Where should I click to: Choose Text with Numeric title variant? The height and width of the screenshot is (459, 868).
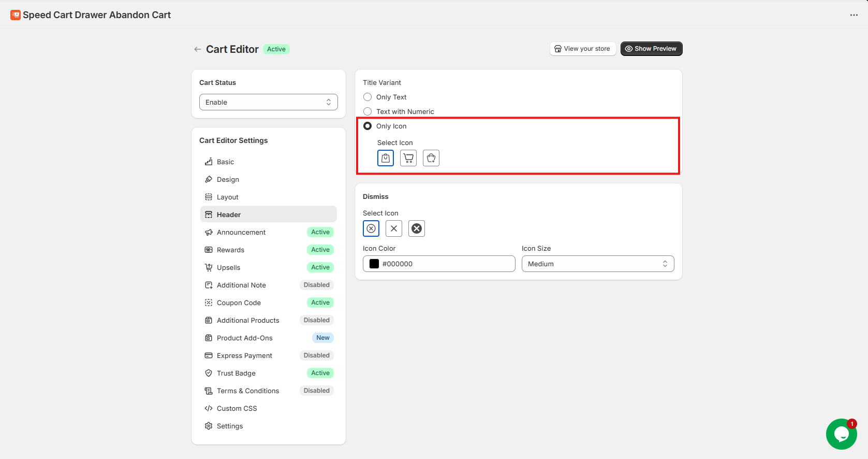coord(367,111)
